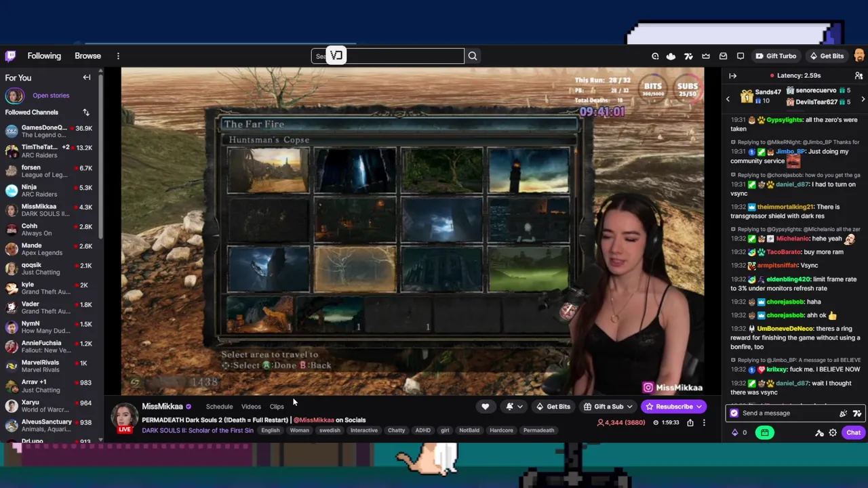This screenshot has height=488, width=868.
Task: Switch to the Clips tab
Action: click(277, 407)
